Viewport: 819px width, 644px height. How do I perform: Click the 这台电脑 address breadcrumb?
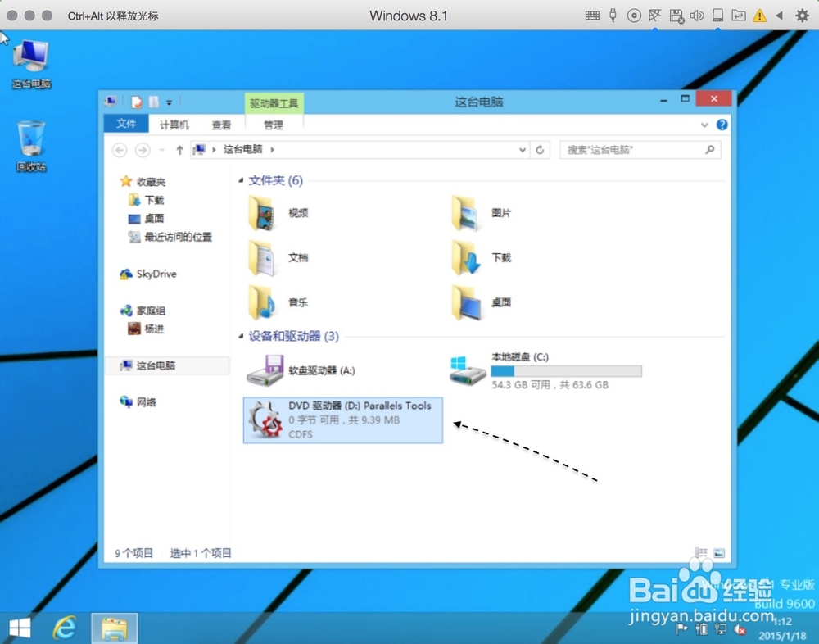[243, 149]
